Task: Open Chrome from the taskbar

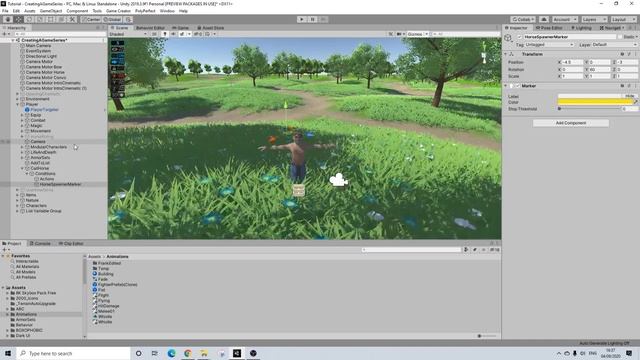Action: (188, 353)
